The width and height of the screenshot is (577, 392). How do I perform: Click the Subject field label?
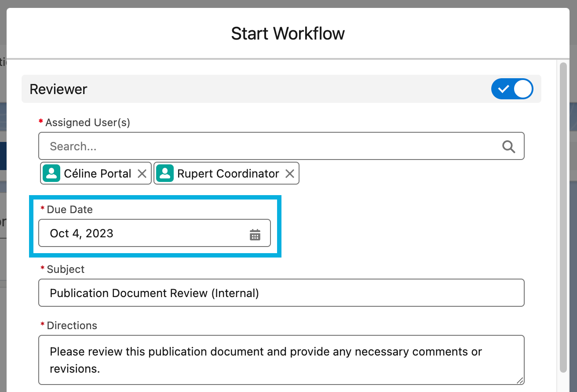(66, 269)
